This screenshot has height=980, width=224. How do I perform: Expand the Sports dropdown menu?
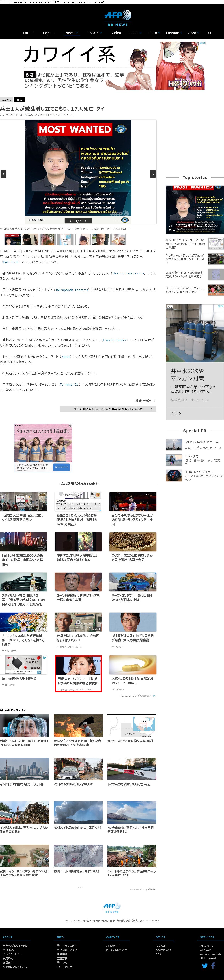[94, 33]
